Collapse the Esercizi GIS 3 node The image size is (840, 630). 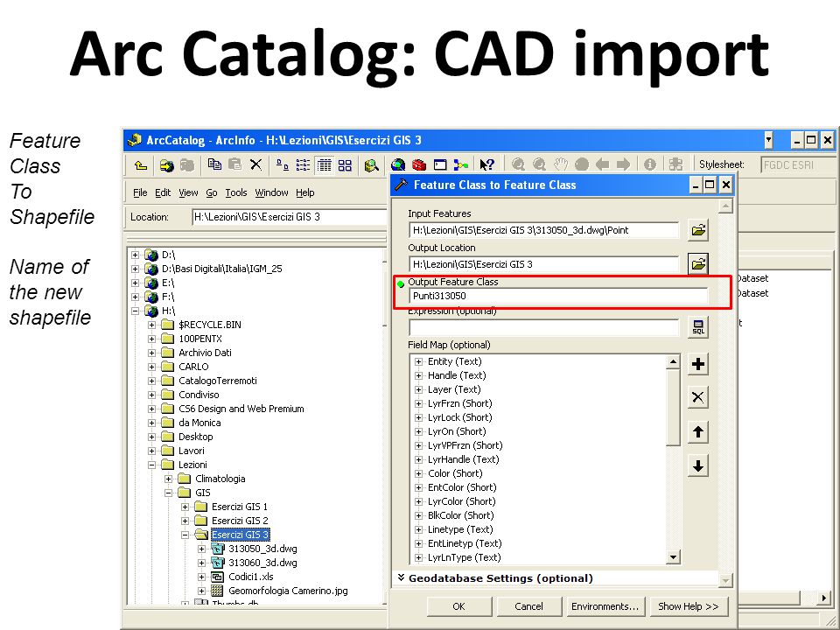coord(185,535)
